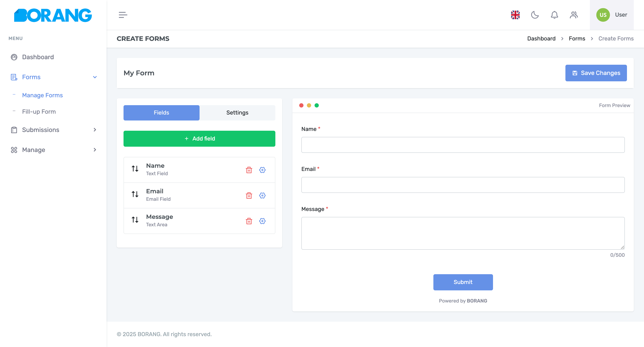Click the CREATE FORMS page heading
The image size is (644, 347).
tap(143, 39)
